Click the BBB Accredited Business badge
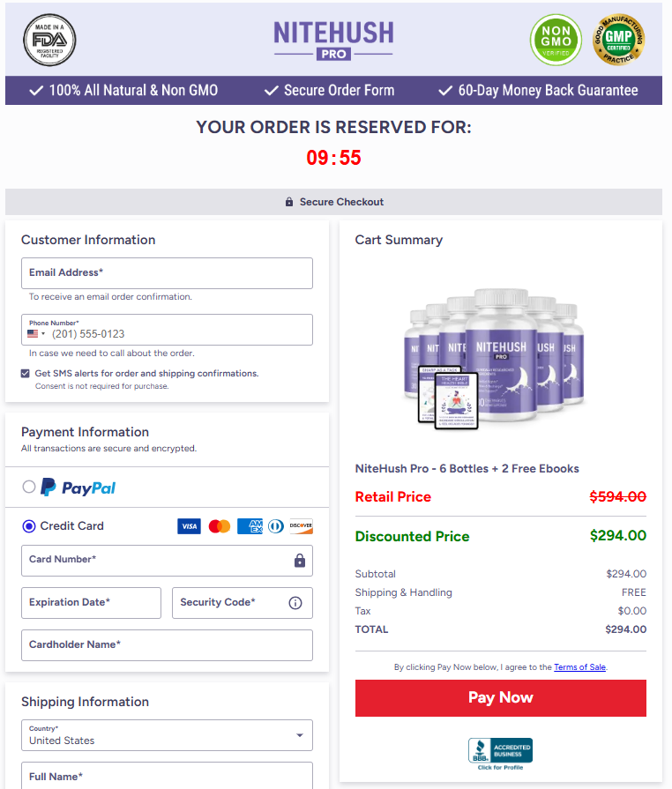672x789 pixels. (500, 748)
